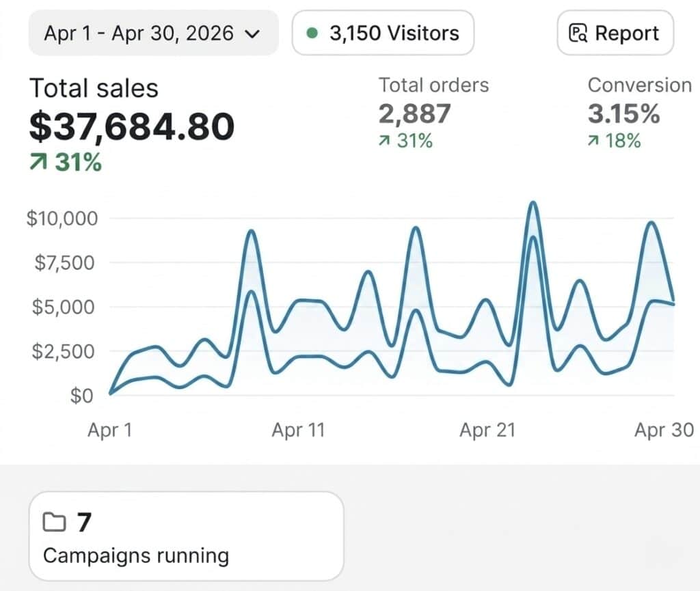Screen dimensions: 700x591
Task: Click the $10,000 gridline label
Action: (x=62, y=219)
